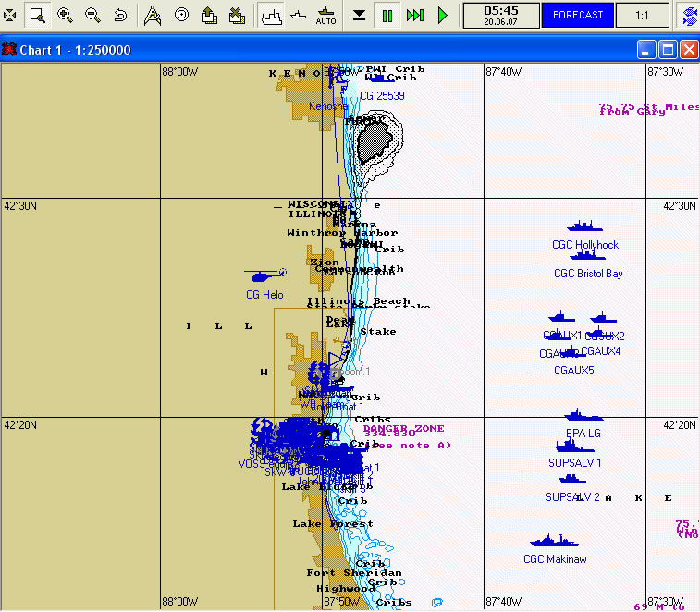Click the drop-down triangle step icon

[x=359, y=16]
